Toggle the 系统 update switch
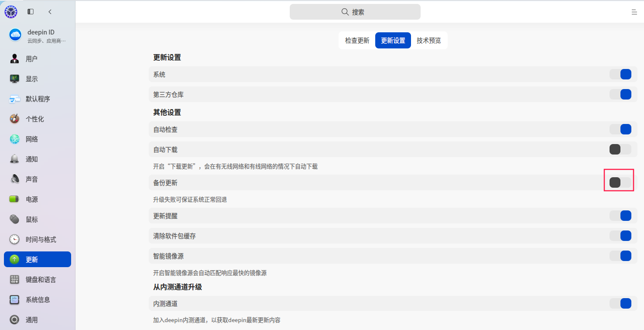 620,74
